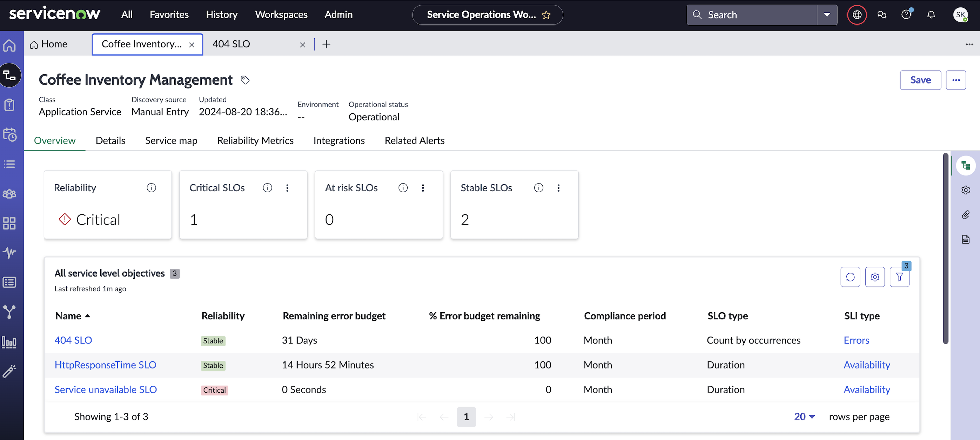Open the Admin menu
Viewport: 980px width, 440px height.
point(338,14)
